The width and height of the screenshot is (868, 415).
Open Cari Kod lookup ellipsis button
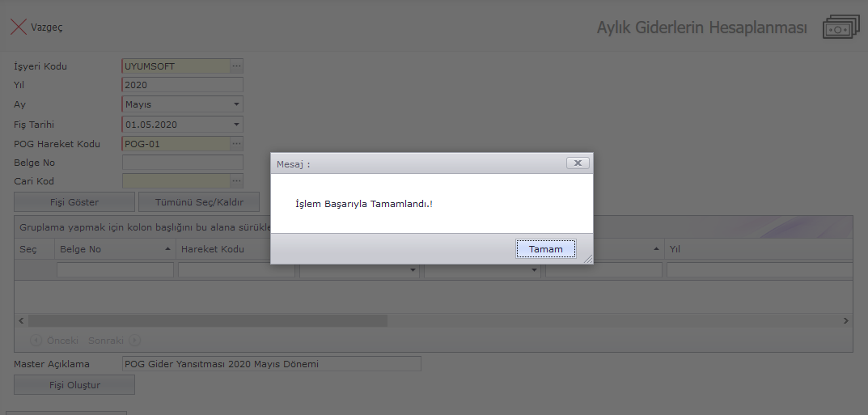pos(236,181)
